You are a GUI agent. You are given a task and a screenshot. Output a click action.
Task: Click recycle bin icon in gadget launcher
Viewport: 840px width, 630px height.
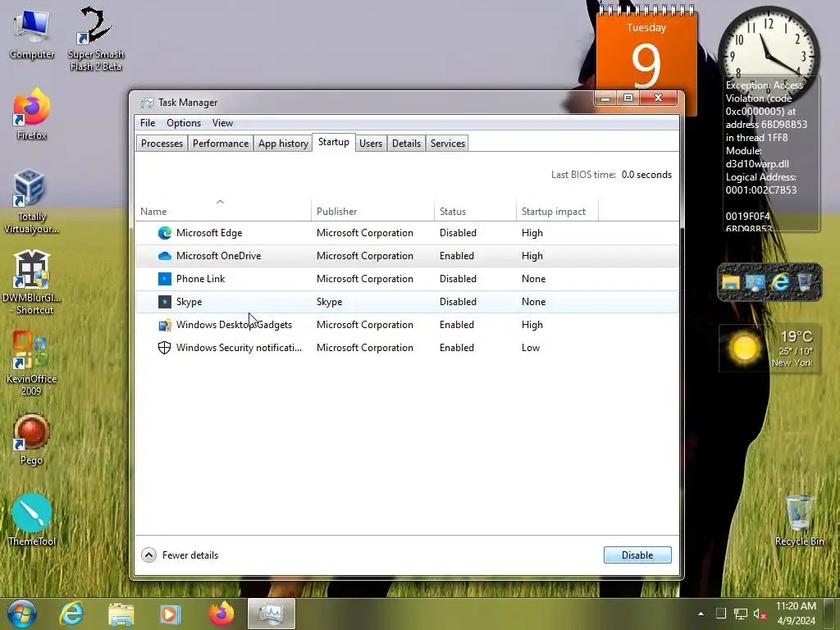805,281
